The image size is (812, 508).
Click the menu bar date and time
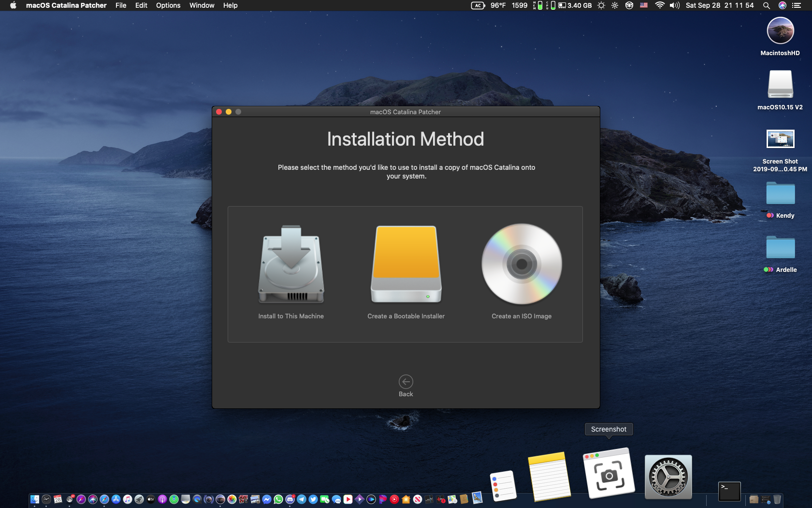(x=720, y=5)
